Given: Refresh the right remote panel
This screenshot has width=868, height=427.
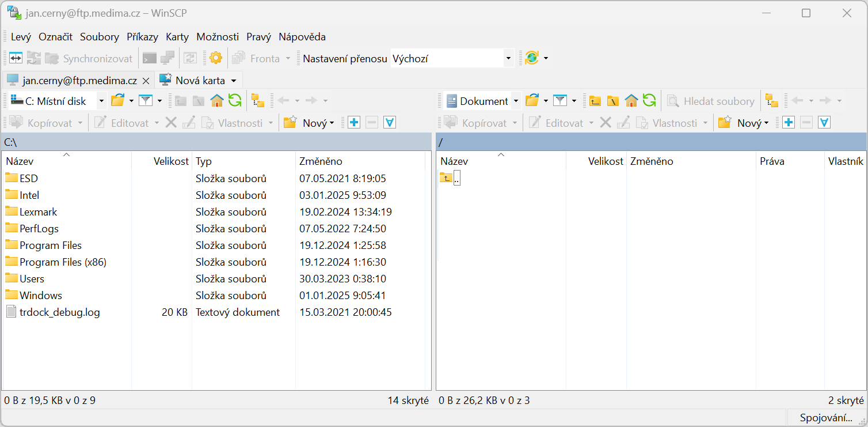Looking at the screenshot, I should 649,101.
